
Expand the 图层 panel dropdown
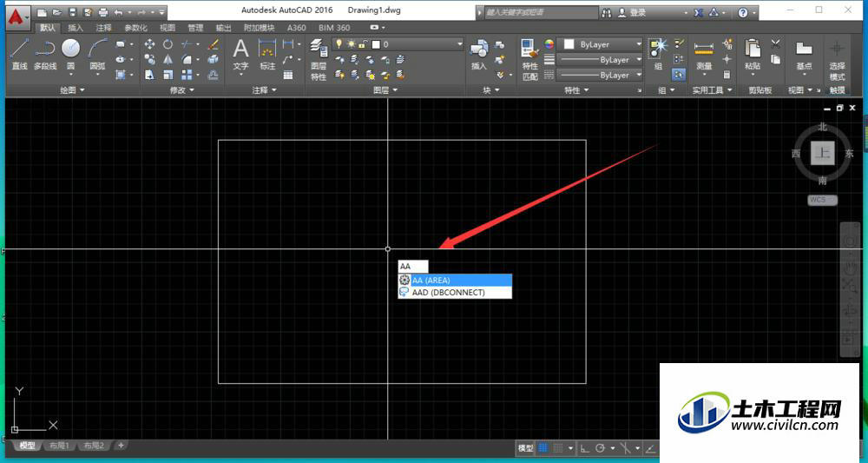(385, 89)
